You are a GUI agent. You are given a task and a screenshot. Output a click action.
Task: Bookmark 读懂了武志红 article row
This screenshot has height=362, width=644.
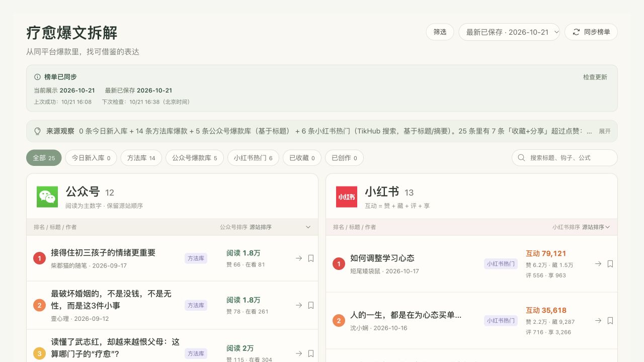point(311,353)
